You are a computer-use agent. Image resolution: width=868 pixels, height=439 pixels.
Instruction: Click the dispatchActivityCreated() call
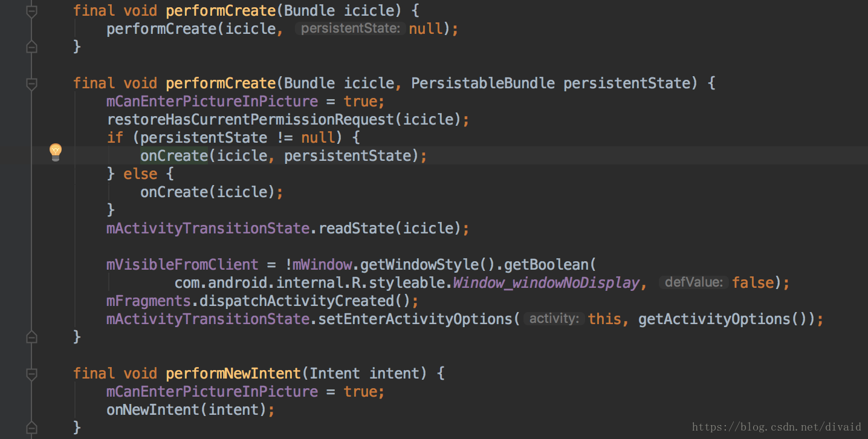(305, 301)
